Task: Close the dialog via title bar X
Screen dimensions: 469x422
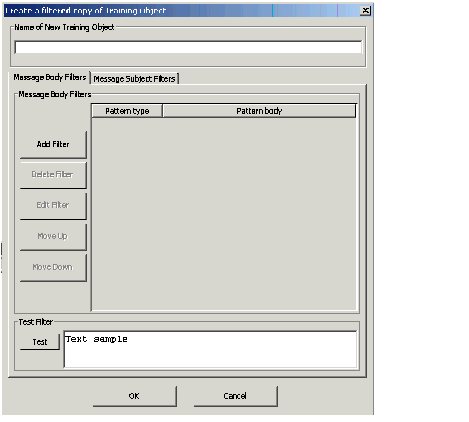Action: [x=366, y=11]
